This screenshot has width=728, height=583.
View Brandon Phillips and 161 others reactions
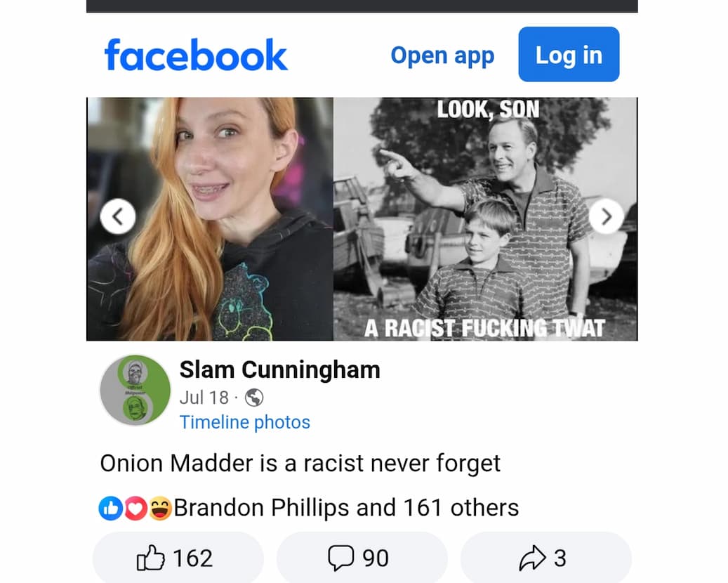346,507
